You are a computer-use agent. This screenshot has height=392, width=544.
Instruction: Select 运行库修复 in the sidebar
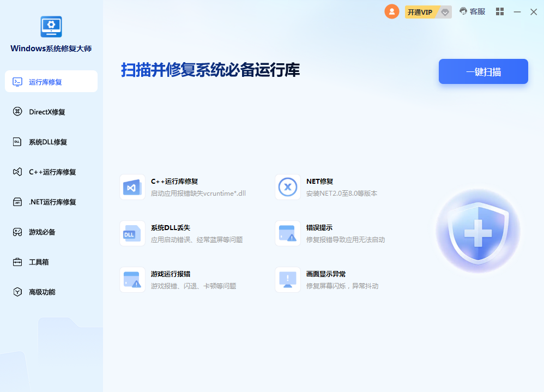click(51, 82)
